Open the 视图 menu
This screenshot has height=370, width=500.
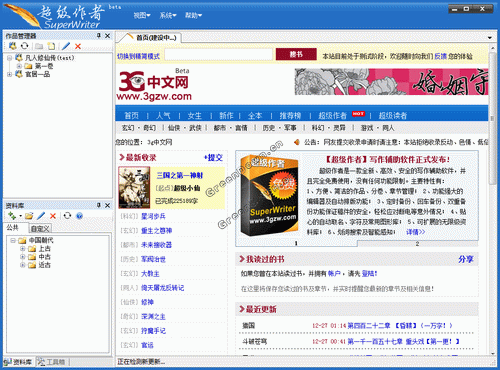click(142, 15)
